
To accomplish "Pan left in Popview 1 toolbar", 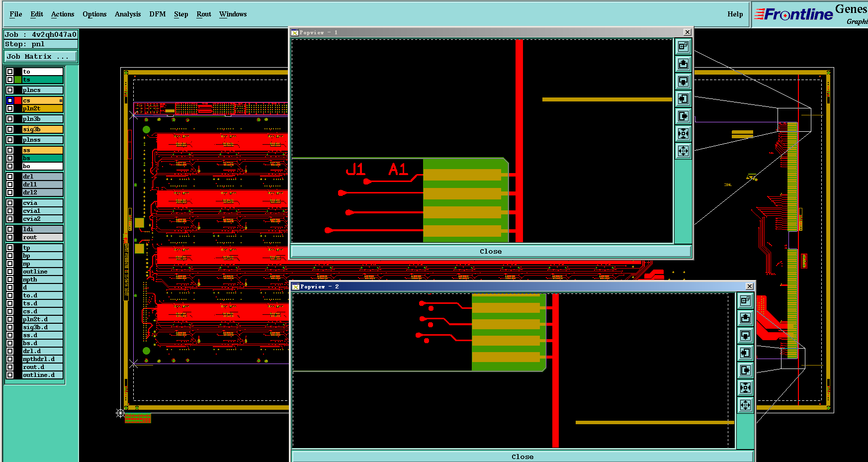I will pos(684,98).
